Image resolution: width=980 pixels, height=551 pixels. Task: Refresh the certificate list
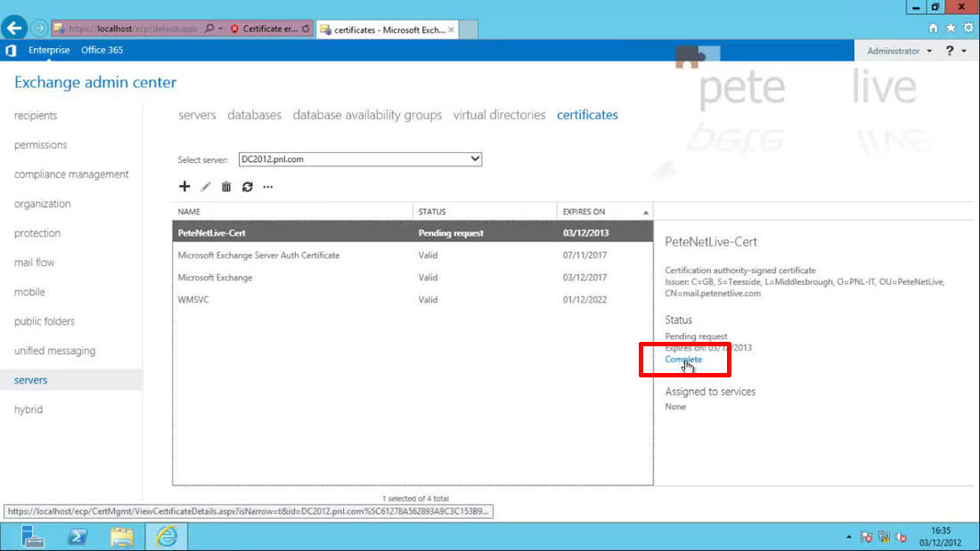click(x=248, y=187)
